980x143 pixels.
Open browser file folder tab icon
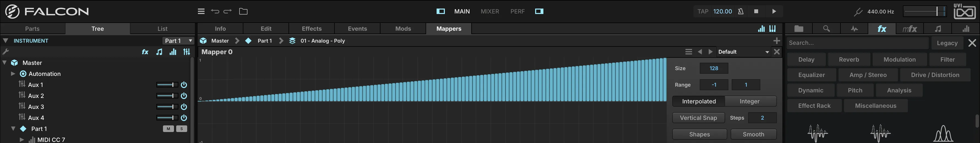(799, 29)
